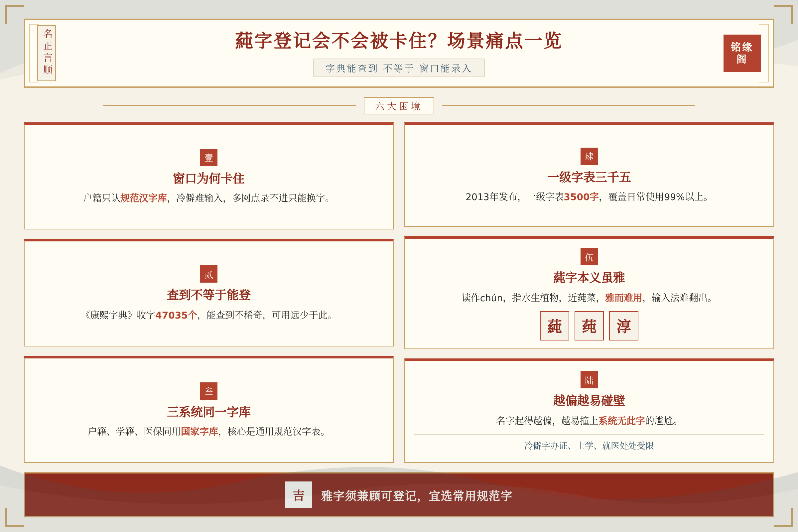Viewport: 798px width, 532px height.
Task: Click highlighted number 47035个
Action: pyautogui.click(x=176, y=315)
